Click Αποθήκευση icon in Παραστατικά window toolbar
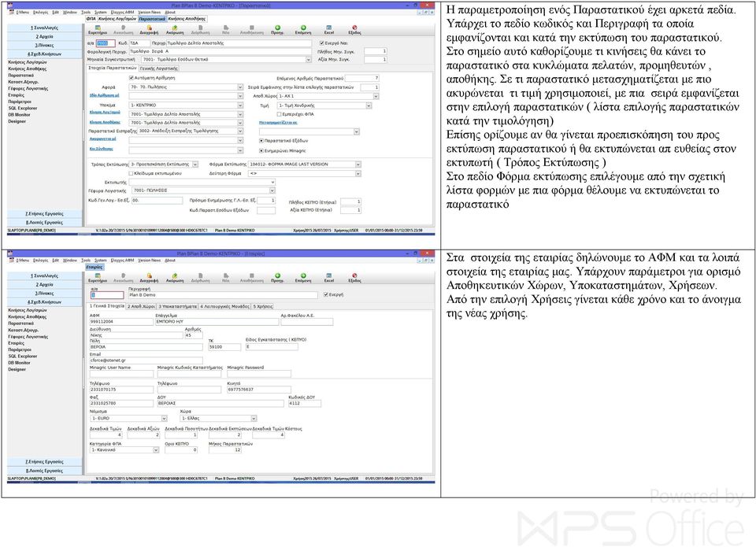756x547 pixels. pyautogui.click(x=252, y=28)
